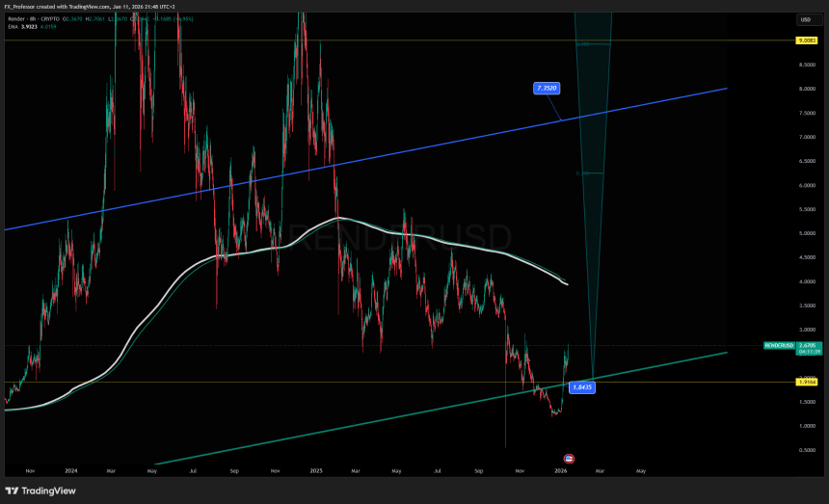The image size is (829, 504).
Task: Click the green RENDERUSD symbol tag
Action: pyautogui.click(x=779, y=346)
